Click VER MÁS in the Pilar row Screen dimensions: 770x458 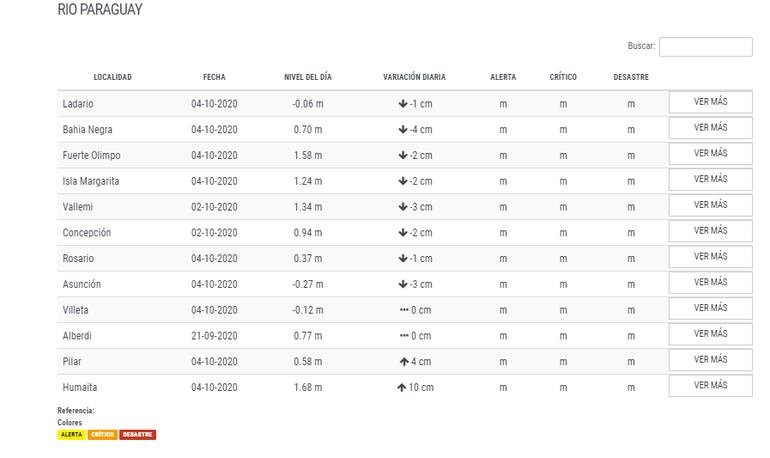click(710, 360)
